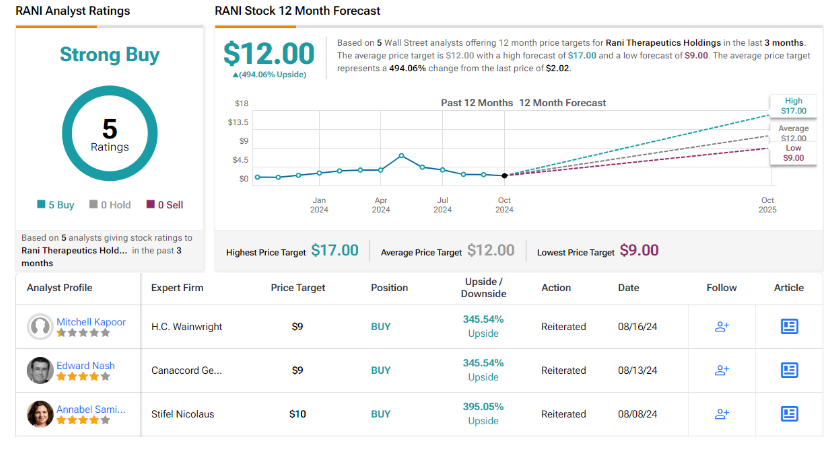This screenshot has height=463, width=834.
Task: Open Mitchell Kapoor analyst profile link
Action: click(91, 322)
